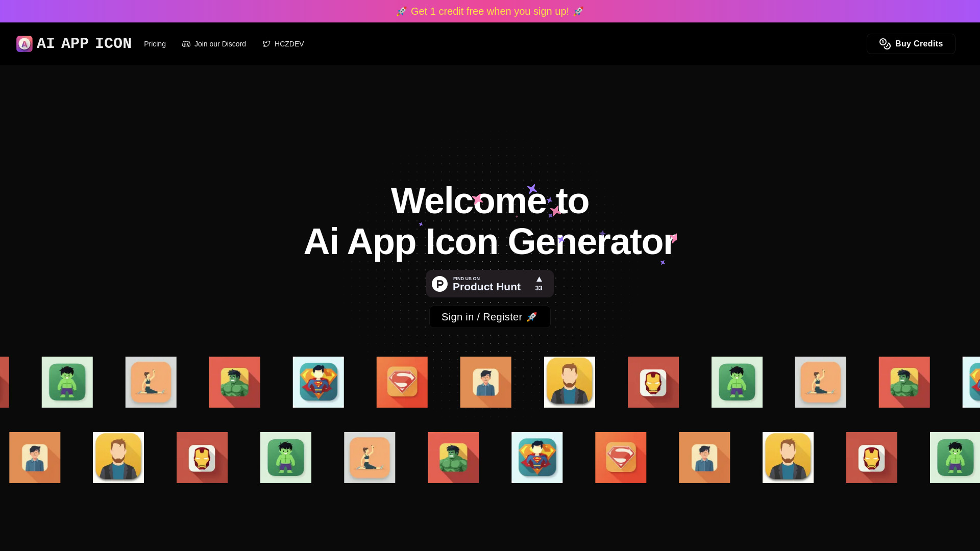Expand the Product Hunt upvote counter
980x551 pixels.
point(539,283)
